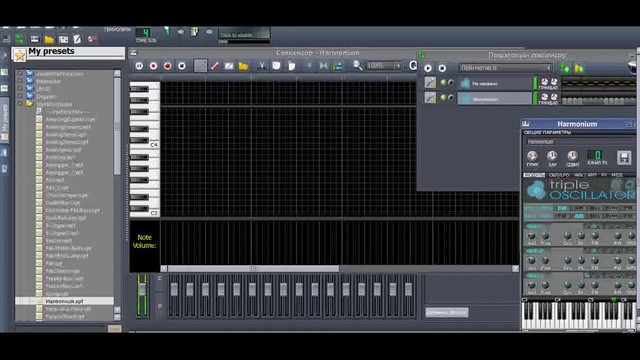Expand the AudioFileProcessor presets folder
Screen dimensions: 640x360
pos(20,74)
